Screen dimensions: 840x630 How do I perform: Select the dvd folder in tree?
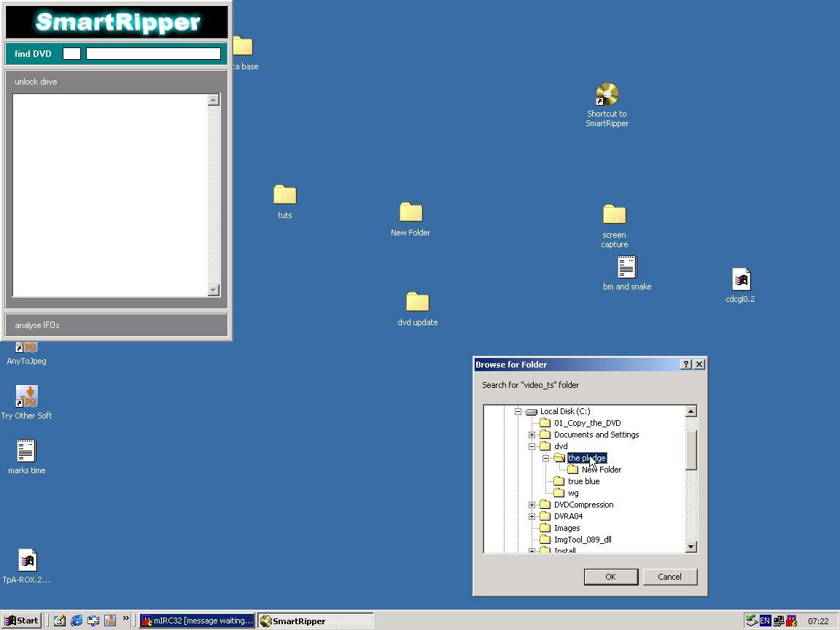(x=560, y=446)
